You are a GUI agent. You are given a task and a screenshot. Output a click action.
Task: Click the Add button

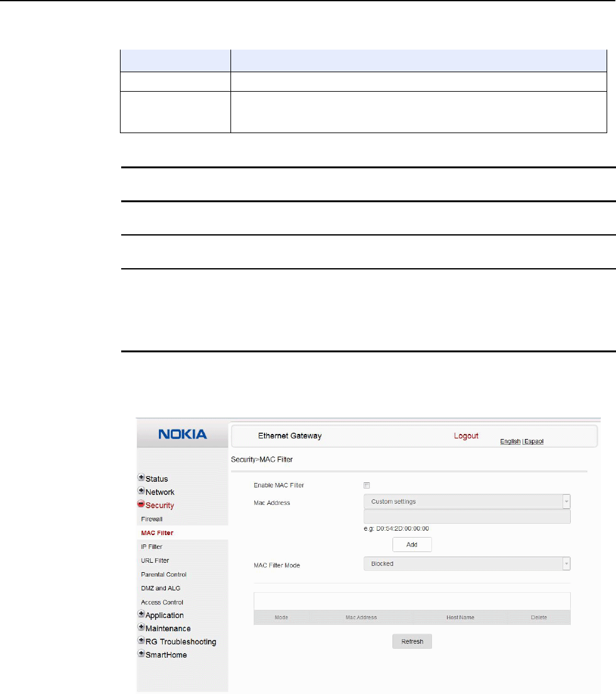pyautogui.click(x=412, y=545)
